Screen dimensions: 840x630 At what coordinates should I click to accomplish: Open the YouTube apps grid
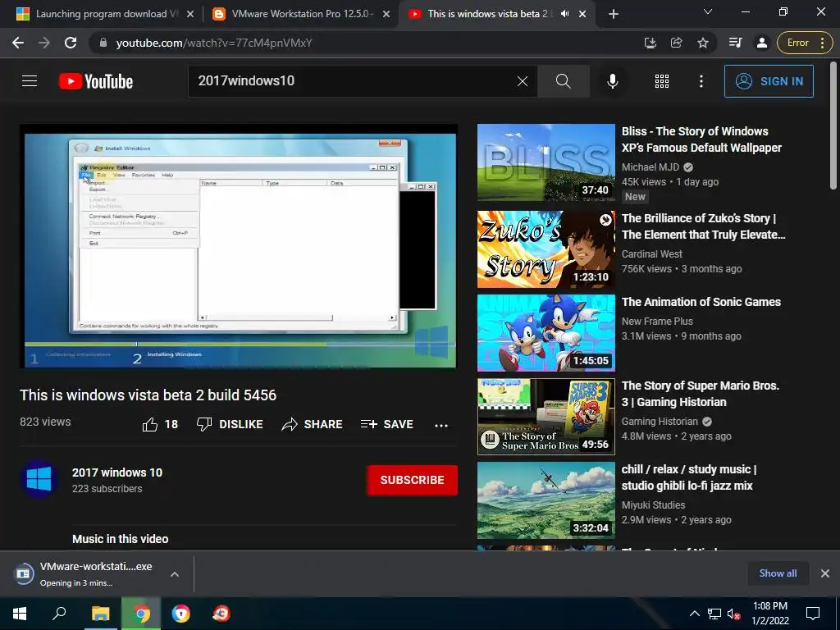662,81
